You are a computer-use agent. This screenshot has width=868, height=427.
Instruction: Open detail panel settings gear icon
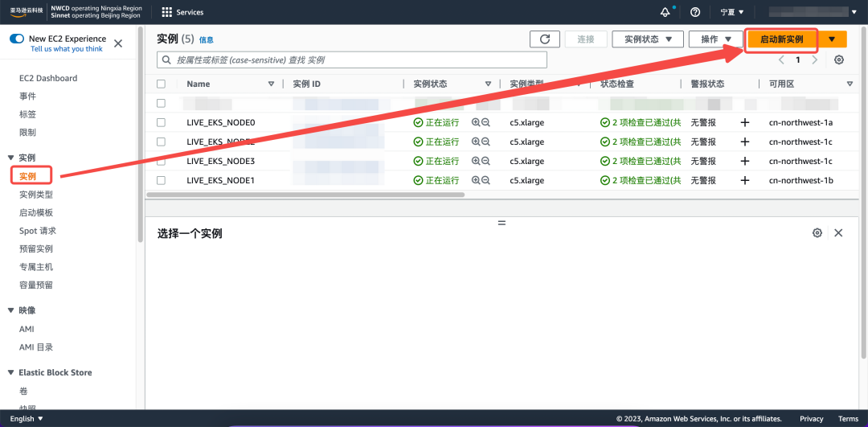coord(817,232)
